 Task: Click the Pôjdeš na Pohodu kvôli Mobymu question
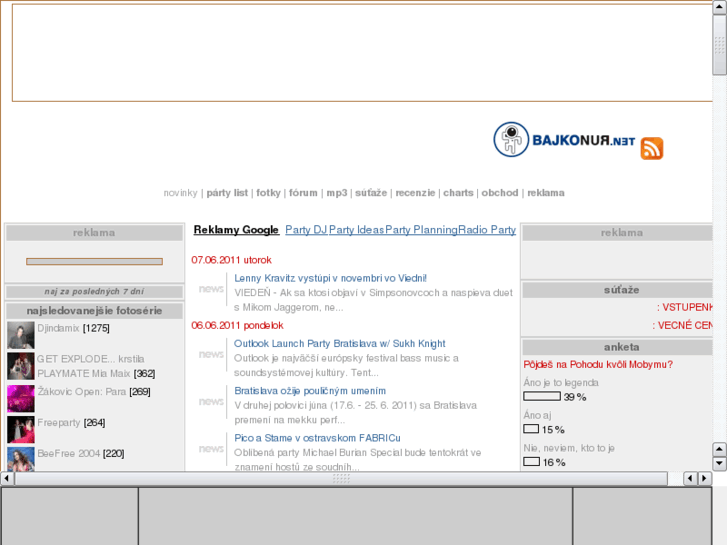tap(598, 365)
